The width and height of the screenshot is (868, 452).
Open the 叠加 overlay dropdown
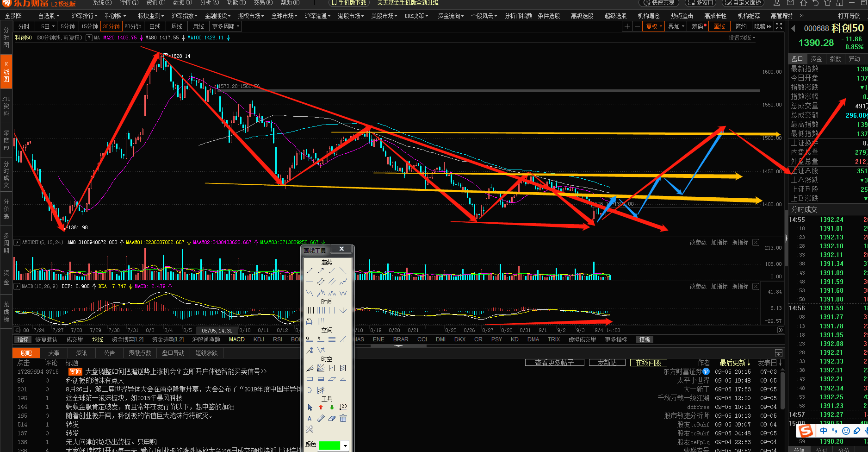[676, 26]
